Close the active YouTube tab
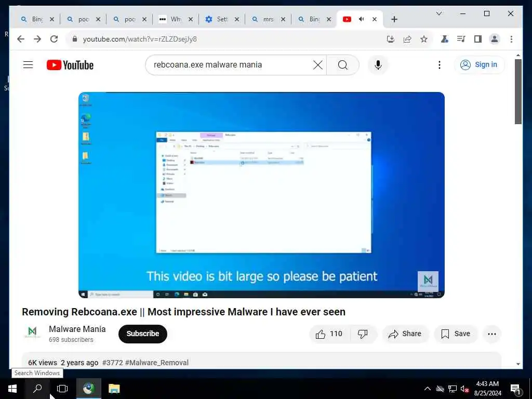The height and width of the screenshot is (399, 532). [375, 19]
